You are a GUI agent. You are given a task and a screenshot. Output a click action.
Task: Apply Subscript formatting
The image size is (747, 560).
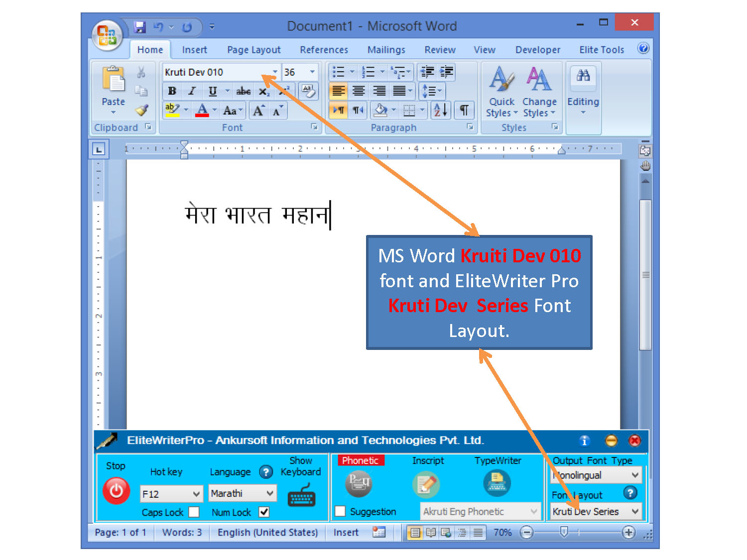pos(264,91)
